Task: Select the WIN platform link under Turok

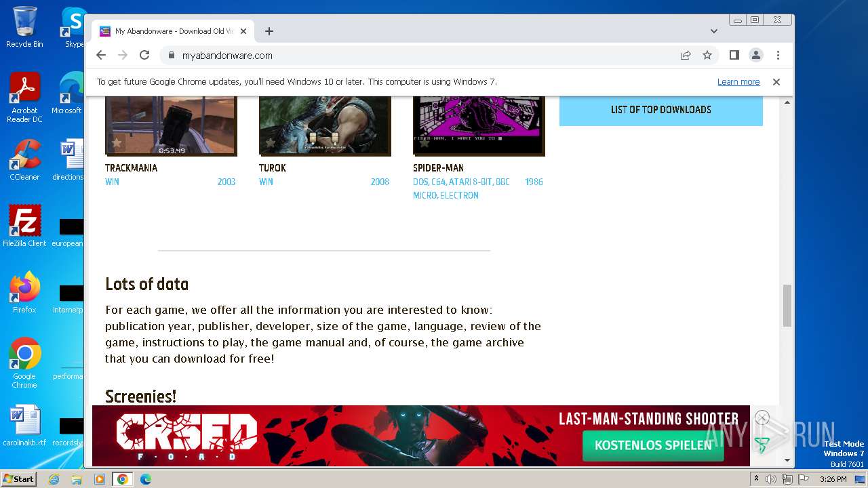Action: click(266, 182)
